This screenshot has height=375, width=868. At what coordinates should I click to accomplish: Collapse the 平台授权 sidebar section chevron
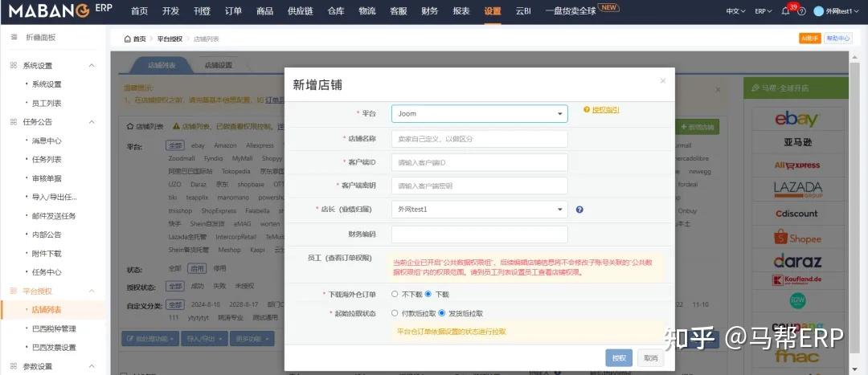pos(92,291)
